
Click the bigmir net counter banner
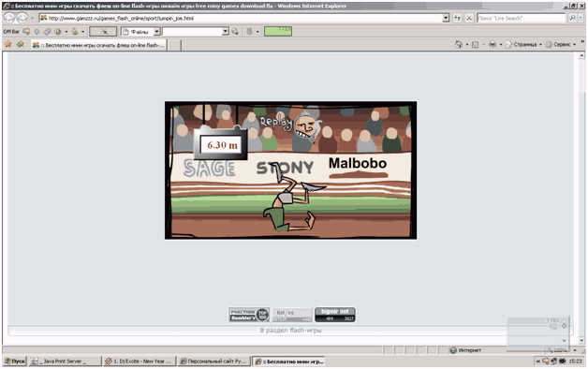coord(335,315)
